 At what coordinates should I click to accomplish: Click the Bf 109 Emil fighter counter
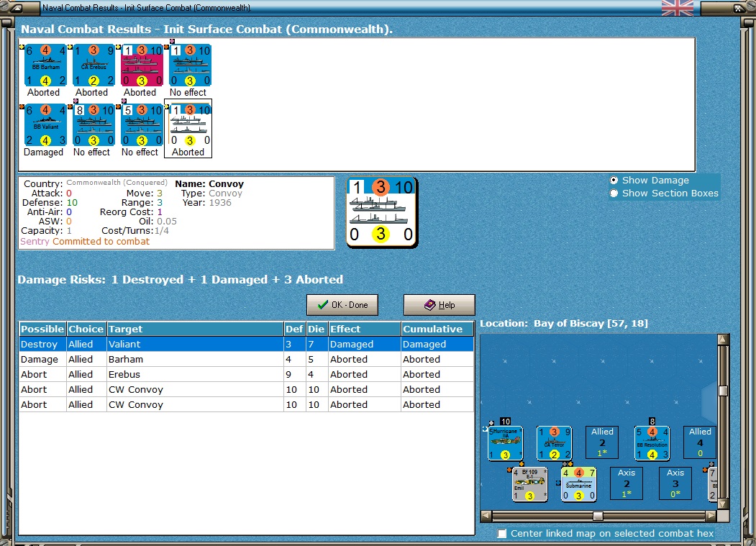(529, 484)
